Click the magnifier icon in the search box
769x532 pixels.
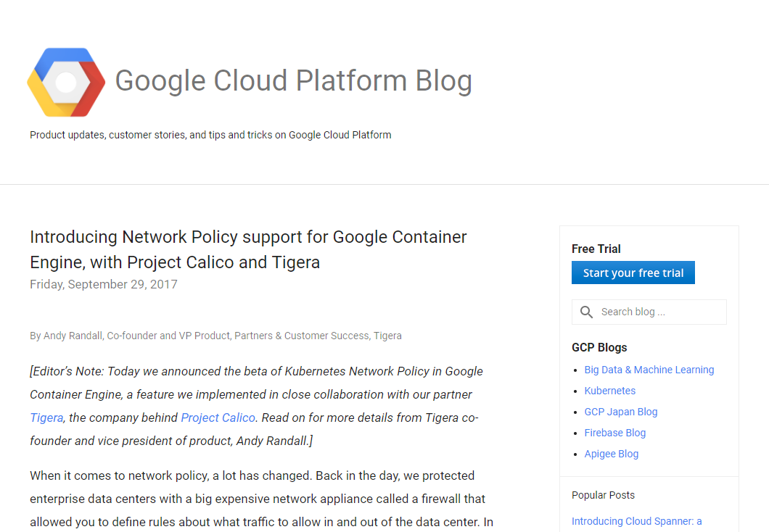(586, 312)
